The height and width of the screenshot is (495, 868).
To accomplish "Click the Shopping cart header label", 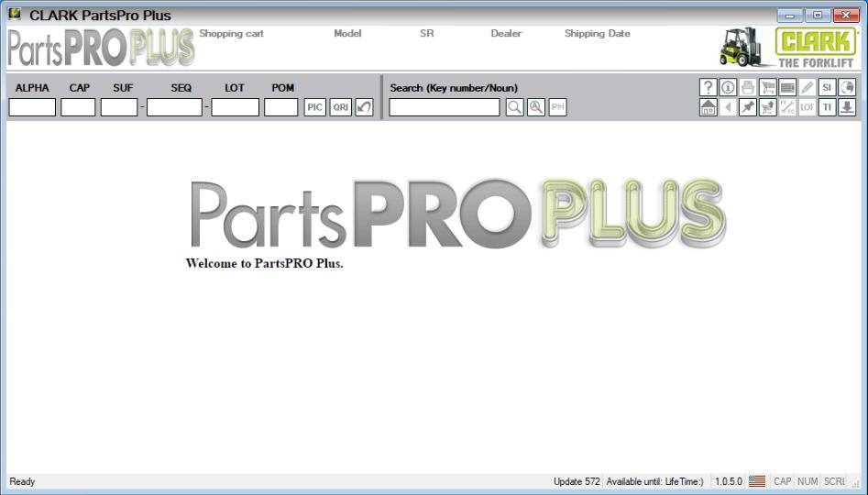I will tap(231, 33).
